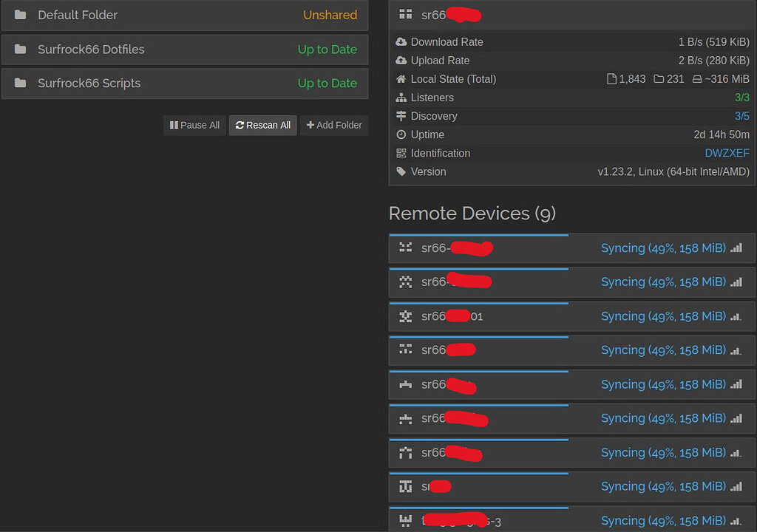Click Add Folder

[334, 125]
